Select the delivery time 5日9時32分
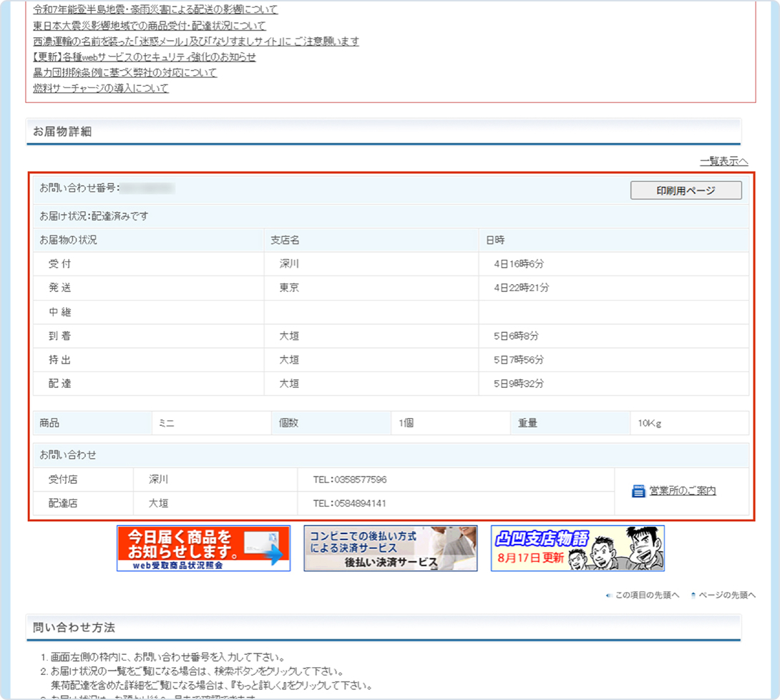Viewport: 780px width, 700px height. point(519,384)
